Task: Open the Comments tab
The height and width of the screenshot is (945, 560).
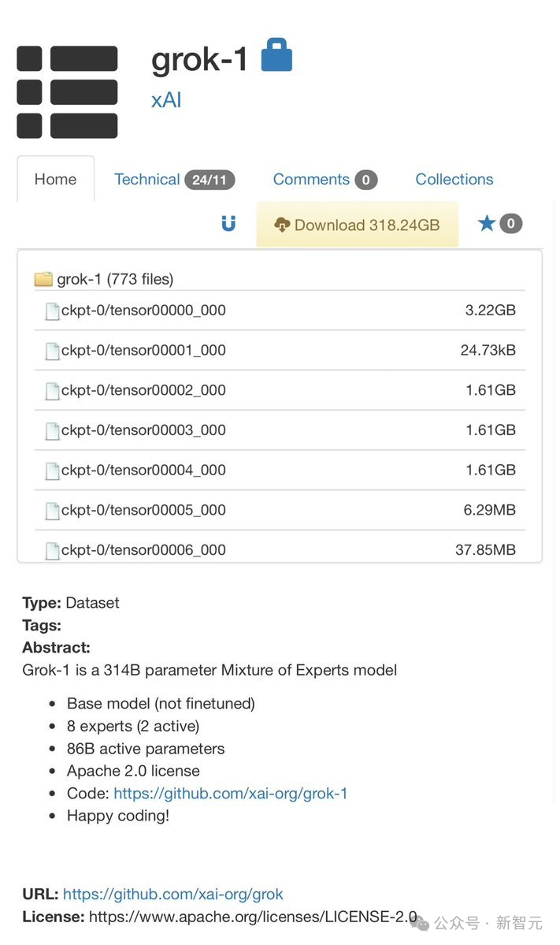Action: 312,179
